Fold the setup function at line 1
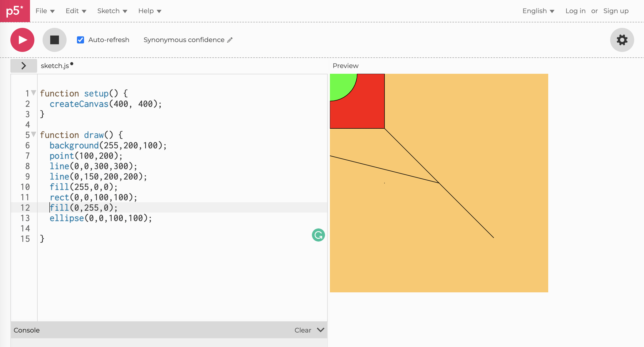Image resolution: width=644 pixels, height=347 pixels. pyautogui.click(x=34, y=92)
